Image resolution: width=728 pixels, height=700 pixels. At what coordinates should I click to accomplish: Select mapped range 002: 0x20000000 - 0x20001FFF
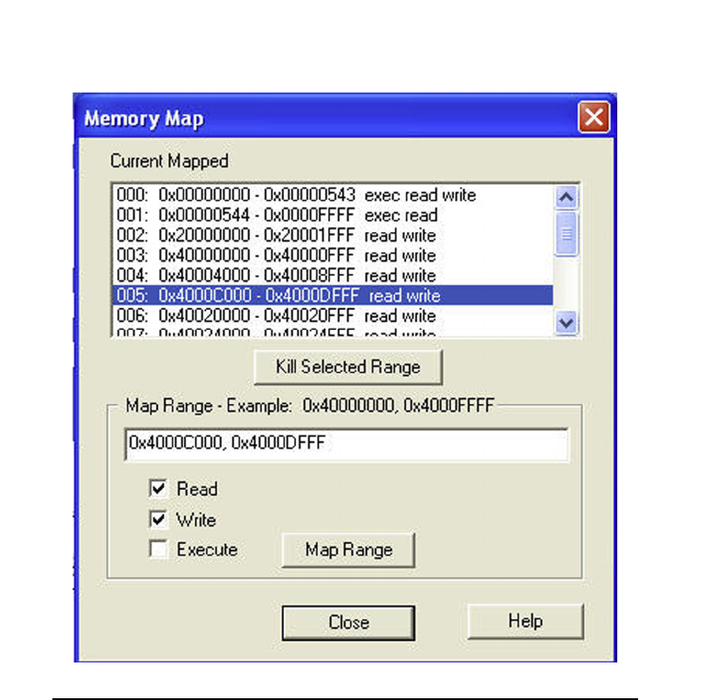333,236
